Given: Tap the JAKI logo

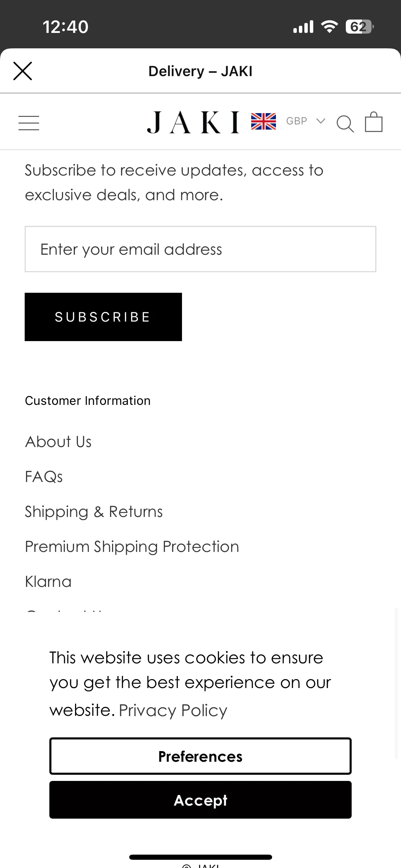Looking at the screenshot, I should (x=193, y=122).
